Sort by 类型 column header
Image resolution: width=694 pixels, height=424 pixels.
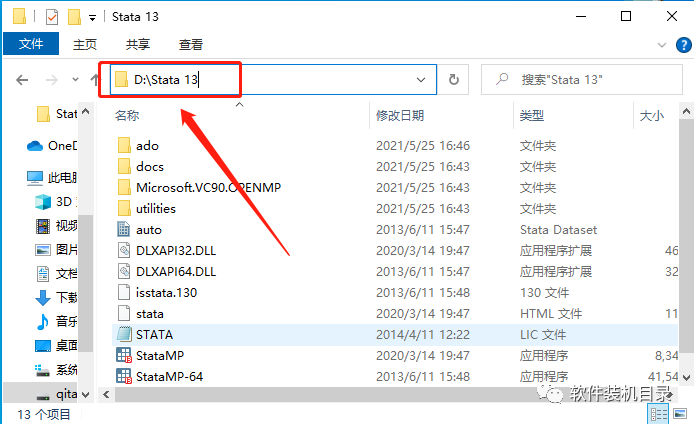point(532,116)
